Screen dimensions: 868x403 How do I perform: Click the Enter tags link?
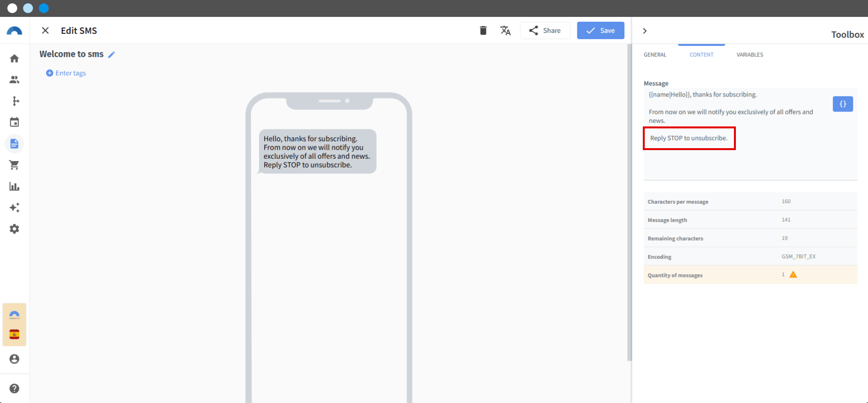point(66,73)
